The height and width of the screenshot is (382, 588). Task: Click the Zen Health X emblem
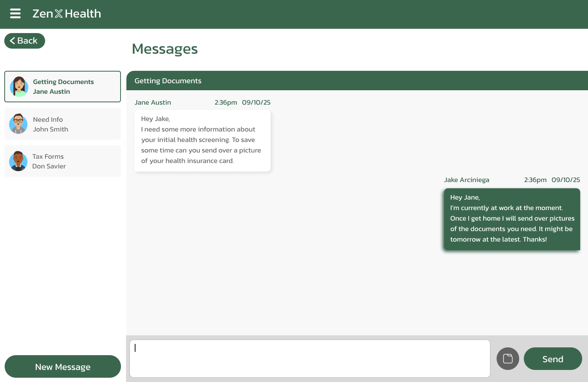tap(58, 13)
